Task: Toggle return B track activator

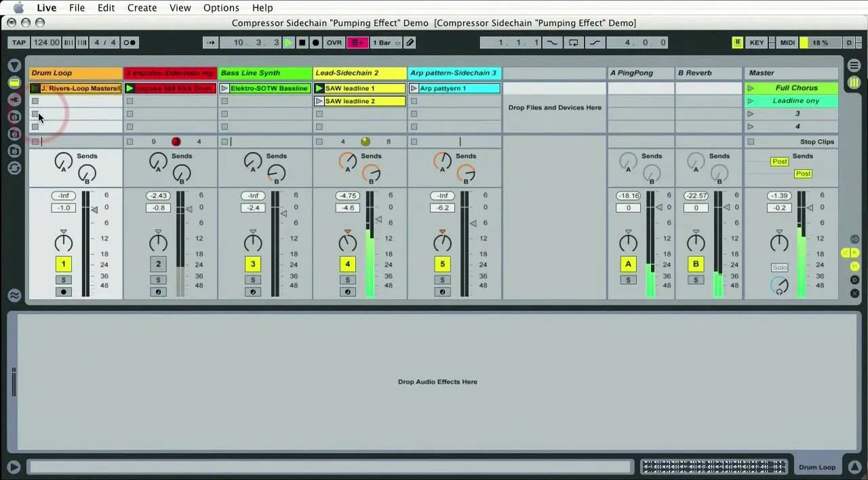Action: (x=696, y=264)
